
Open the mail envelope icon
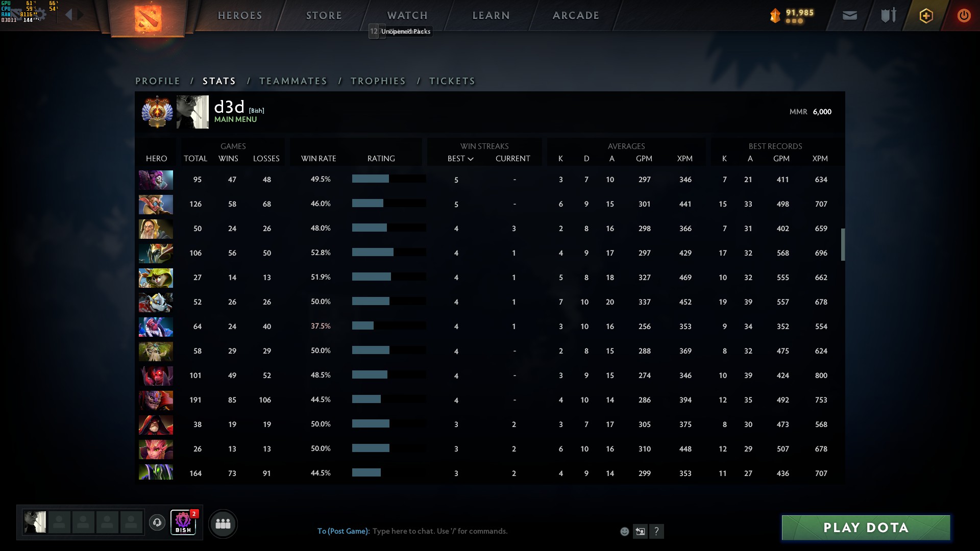[x=849, y=16]
